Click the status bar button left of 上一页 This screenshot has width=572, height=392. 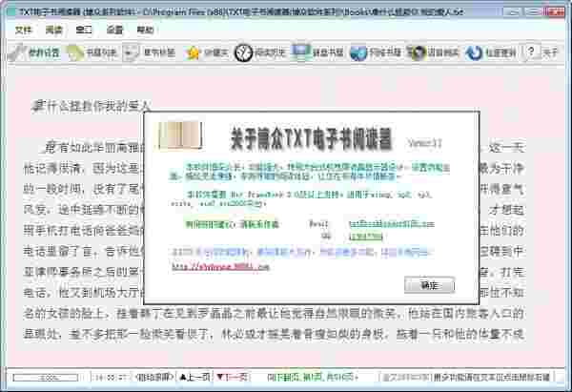(x=153, y=377)
